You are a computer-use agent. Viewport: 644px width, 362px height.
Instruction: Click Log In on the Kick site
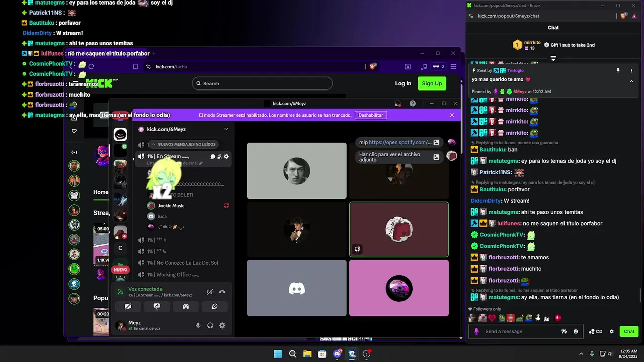click(x=403, y=83)
